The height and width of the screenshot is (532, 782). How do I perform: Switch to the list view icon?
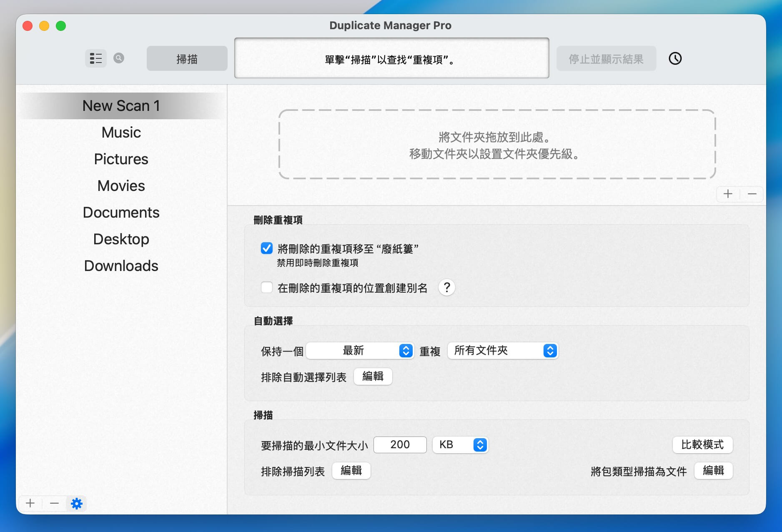tap(96, 58)
